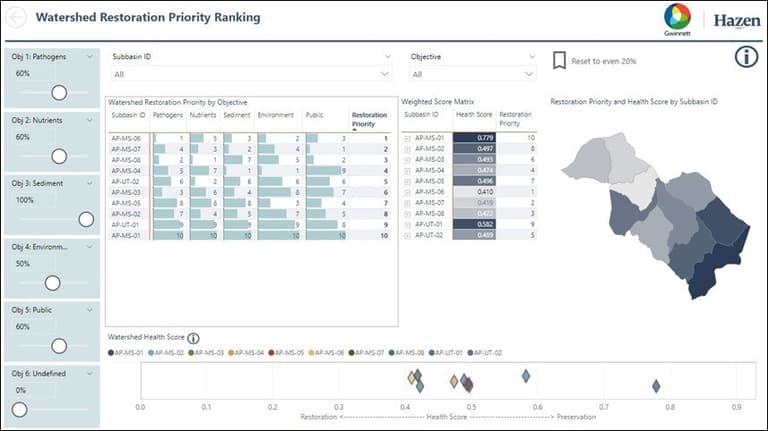Click the Hazen logo
Image resolution: width=768 pixels, height=431 pixels.
(x=736, y=19)
